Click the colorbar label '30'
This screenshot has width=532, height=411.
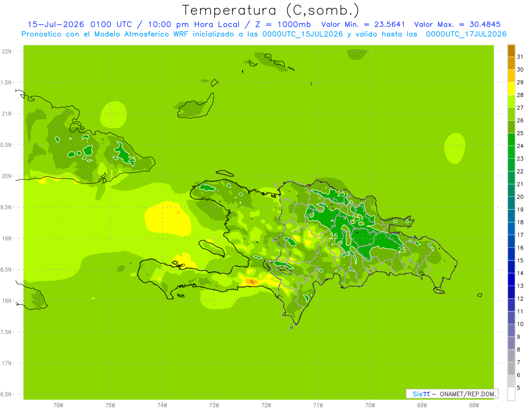click(520, 70)
